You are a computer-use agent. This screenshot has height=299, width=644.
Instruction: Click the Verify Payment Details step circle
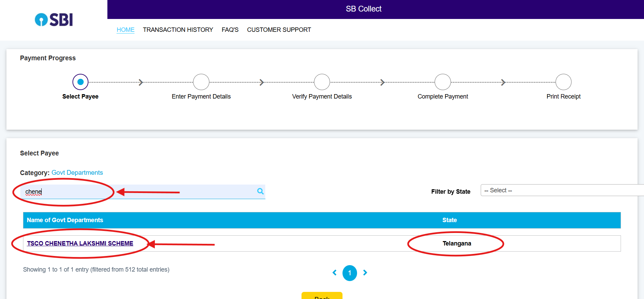click(322, 82)
